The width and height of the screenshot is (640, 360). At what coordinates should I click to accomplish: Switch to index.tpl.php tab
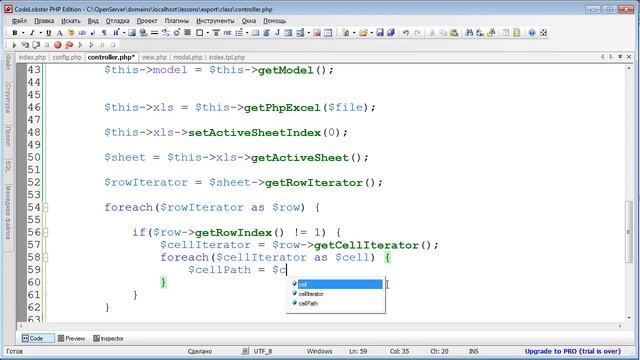(x=227, y=58)
